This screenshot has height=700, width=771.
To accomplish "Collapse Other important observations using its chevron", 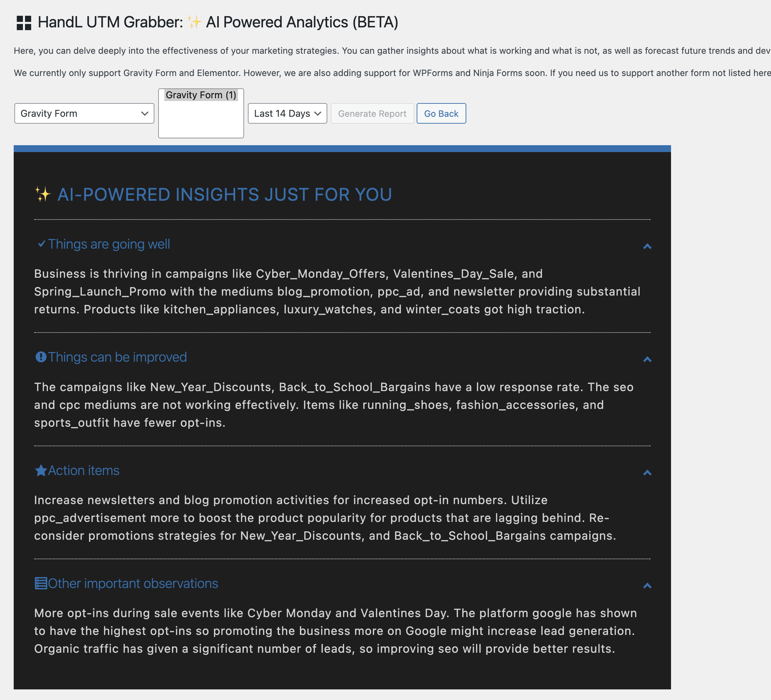I will click(647, 586).
